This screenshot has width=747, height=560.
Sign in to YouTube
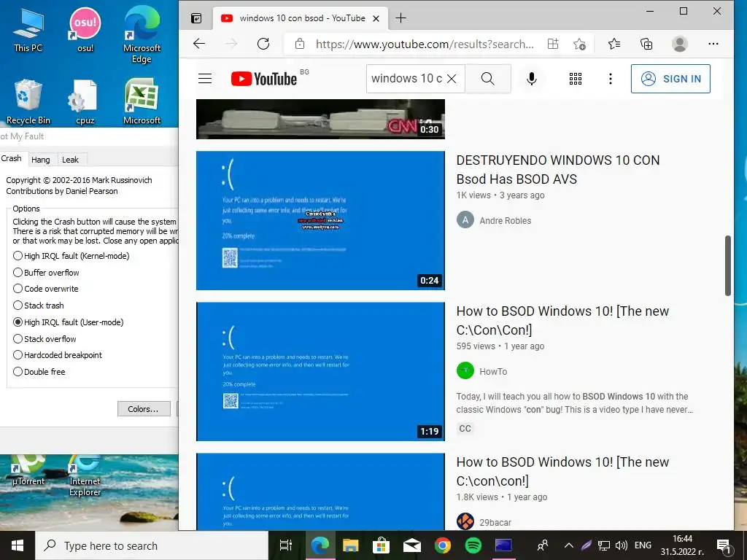coord(670,79)
